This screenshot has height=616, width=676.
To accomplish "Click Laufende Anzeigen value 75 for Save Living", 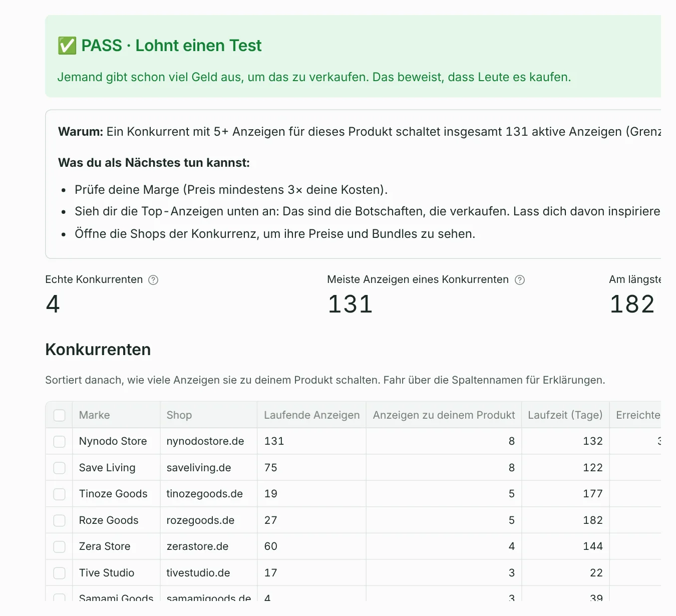I will [271, 468].
